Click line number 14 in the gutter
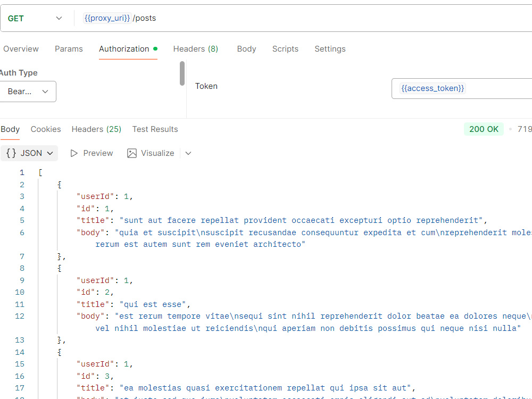532x399 pixels. pyautogui.click(x=20, y=353)
